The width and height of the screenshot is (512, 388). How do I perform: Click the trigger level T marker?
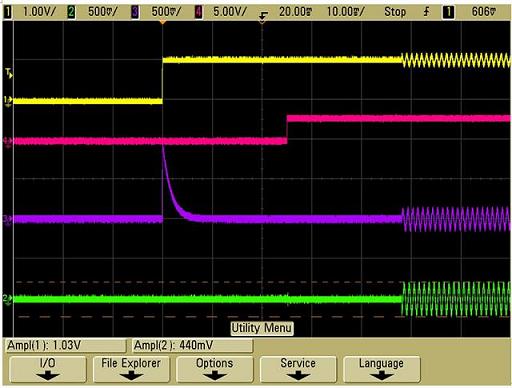(9, 73)
